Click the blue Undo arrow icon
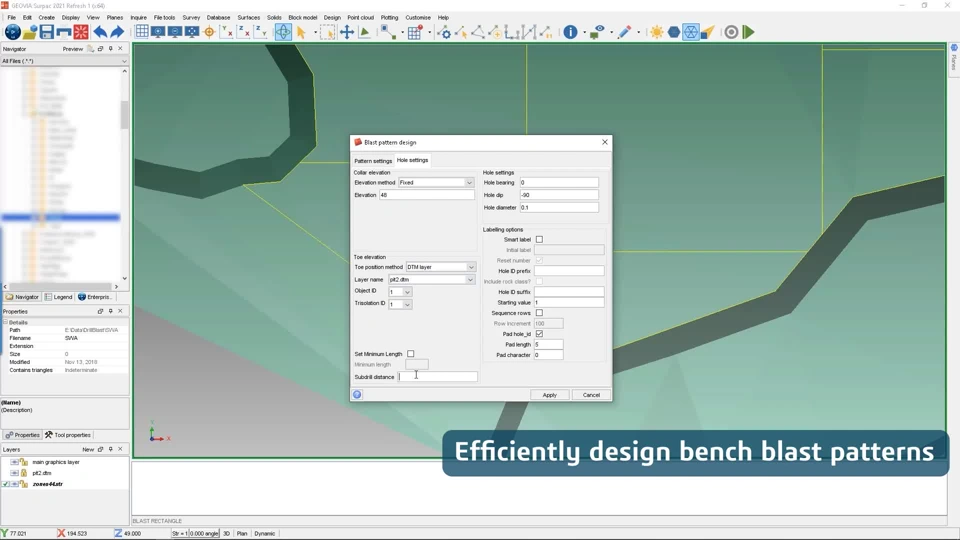960x540 pixels. tap(100, 32)
